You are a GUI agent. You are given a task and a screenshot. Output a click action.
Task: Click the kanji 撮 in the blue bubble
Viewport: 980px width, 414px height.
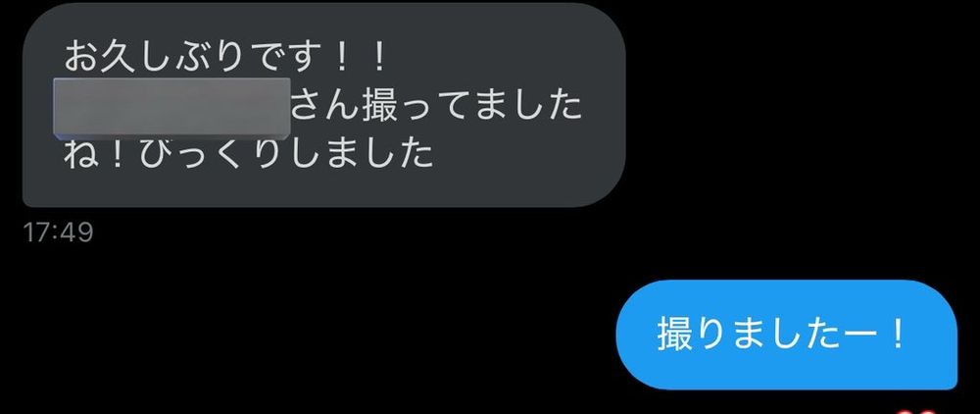675,335
